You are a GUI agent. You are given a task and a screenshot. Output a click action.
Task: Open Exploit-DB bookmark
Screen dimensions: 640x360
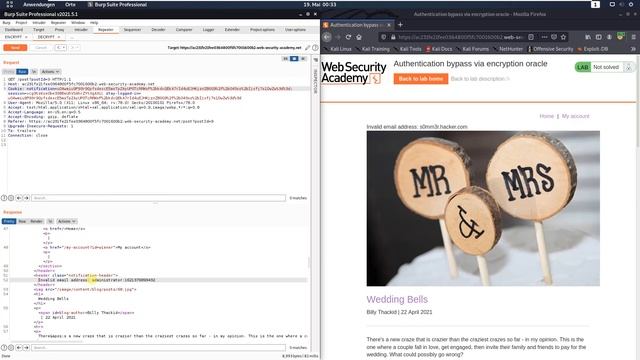[593, 49]
